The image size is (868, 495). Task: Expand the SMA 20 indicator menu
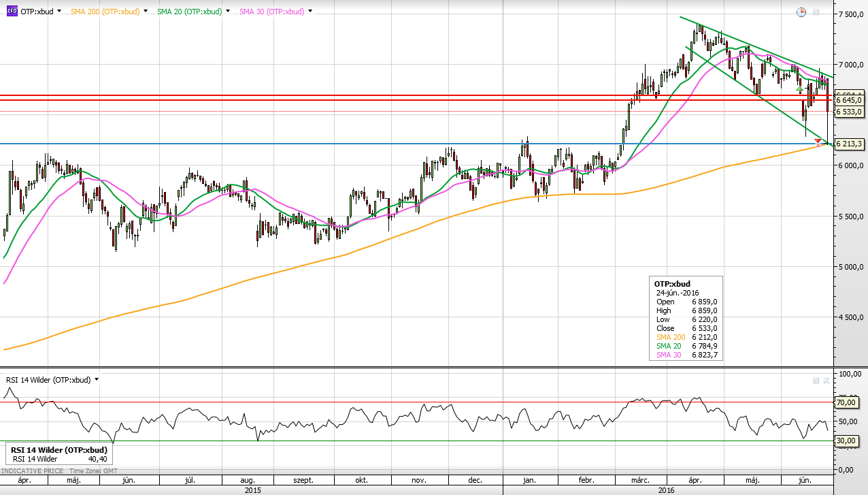228,12
